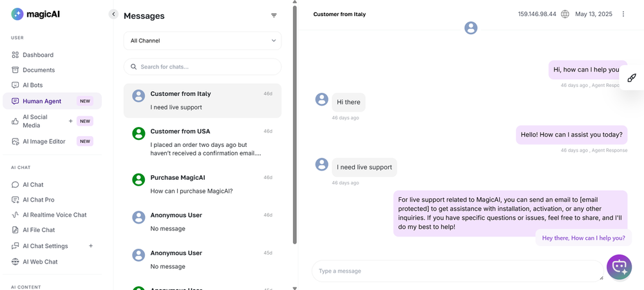Expand AI Social Media plus icon
Screen dimensions: 644x290
71,121
